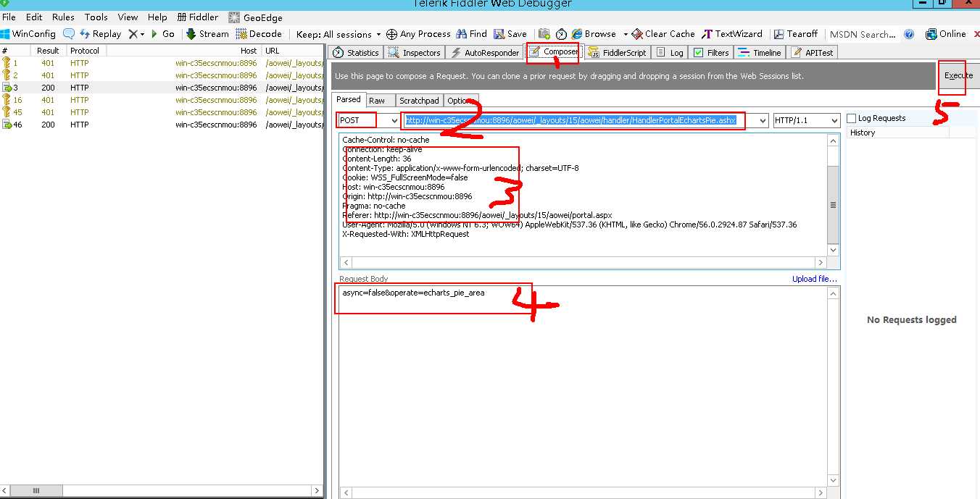
Task: Switch to the AutoResponder tab
Action: coord(485,52)
